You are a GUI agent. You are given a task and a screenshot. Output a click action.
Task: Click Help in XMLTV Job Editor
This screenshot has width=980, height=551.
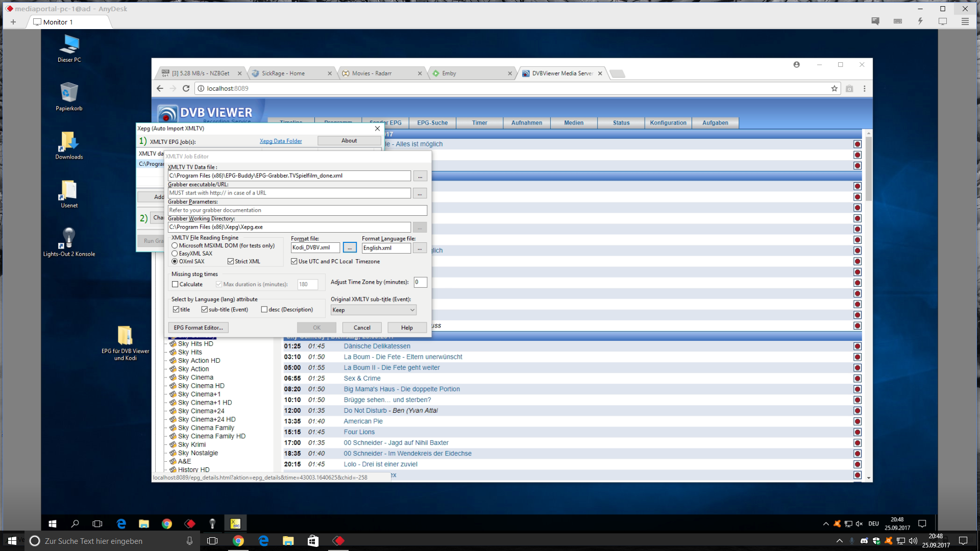coord(407,328)
